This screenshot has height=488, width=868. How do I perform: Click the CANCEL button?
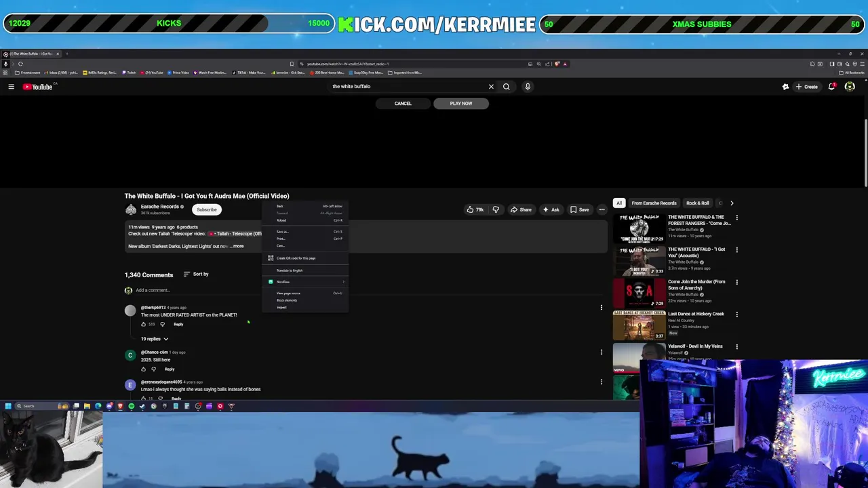click(x=403, y=104)
